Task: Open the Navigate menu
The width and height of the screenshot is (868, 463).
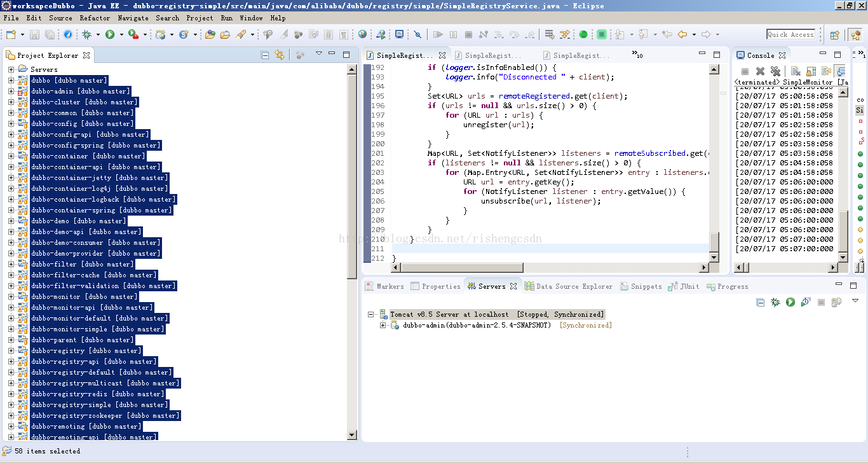Action: pos(133,18)
